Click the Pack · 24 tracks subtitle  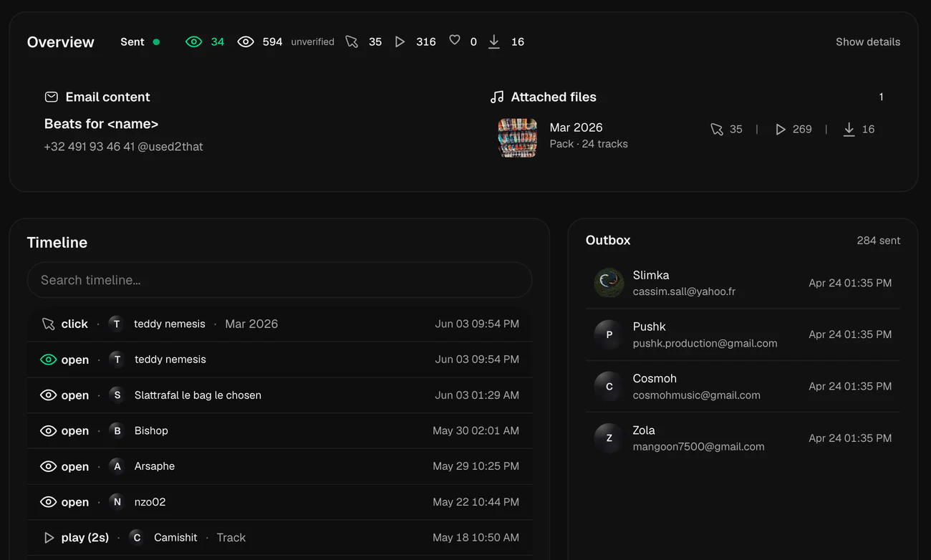(589, 144)
